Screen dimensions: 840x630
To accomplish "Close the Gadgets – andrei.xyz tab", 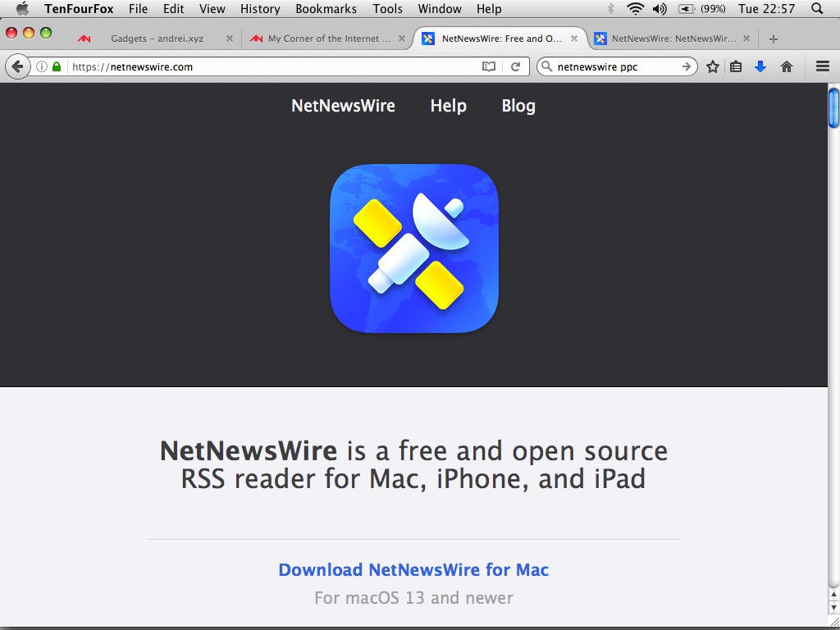I will tap(230, 39).
